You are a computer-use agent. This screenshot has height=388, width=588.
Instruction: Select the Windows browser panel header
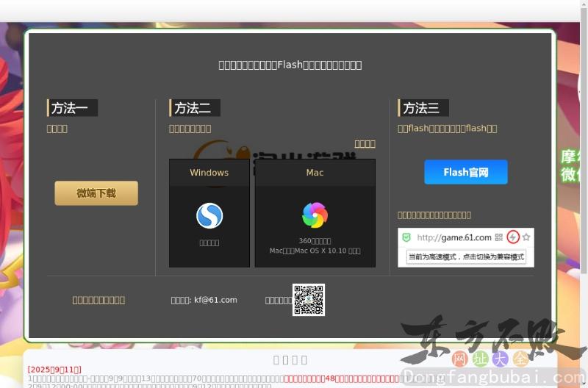[x=209, y=173]
